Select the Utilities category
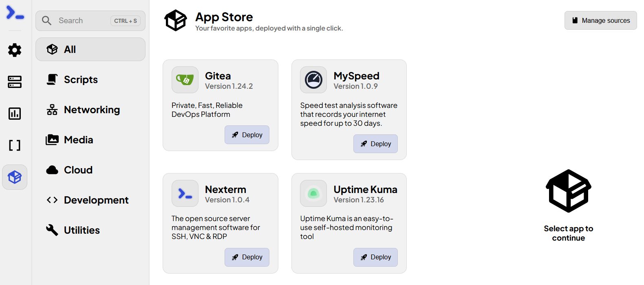This screenshot has width=644, height=285. [x=90, y=230]
